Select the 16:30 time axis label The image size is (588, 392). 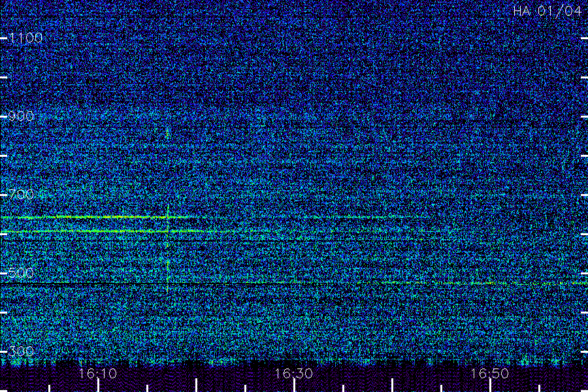[293, 374]
